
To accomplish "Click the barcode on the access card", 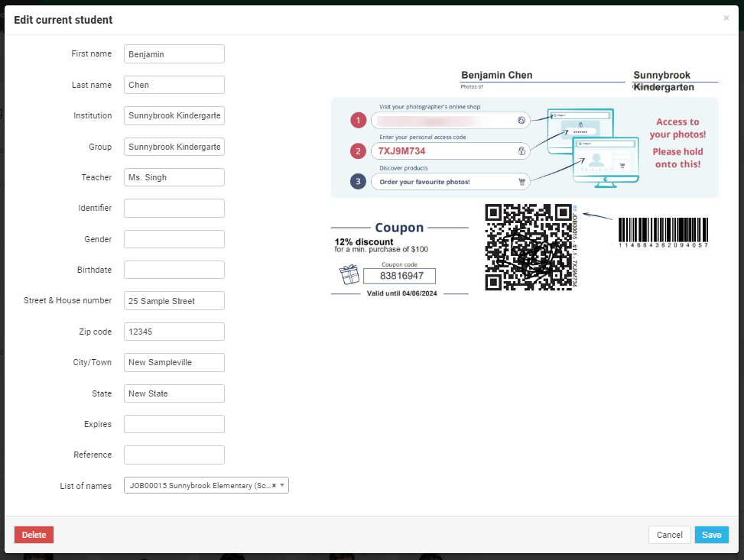I will coord(664,232).
